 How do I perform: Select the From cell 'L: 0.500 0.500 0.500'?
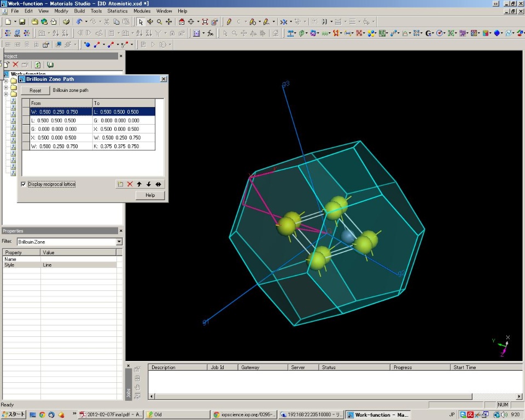61,120
